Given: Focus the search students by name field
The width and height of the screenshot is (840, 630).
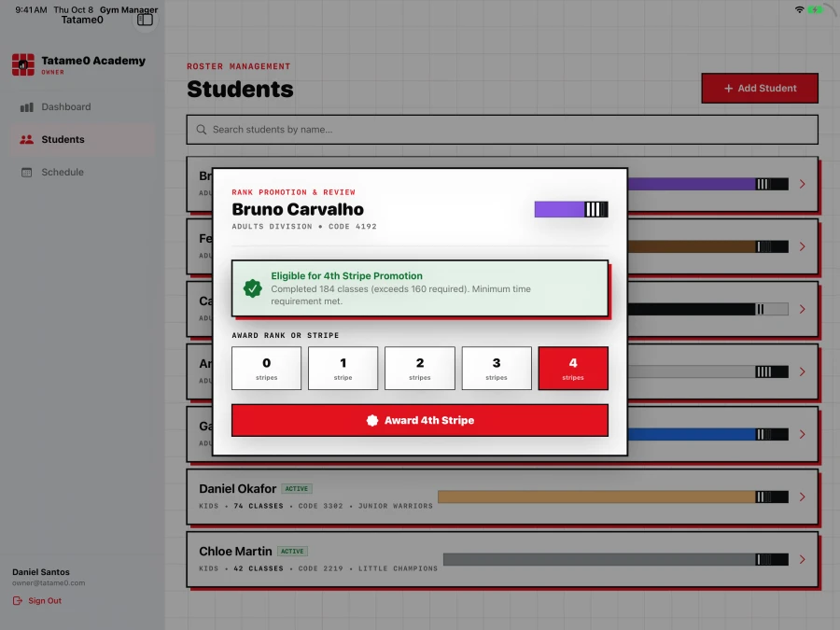Looking at the screenshot, I should pyautogui.click(x=502, y=130).
